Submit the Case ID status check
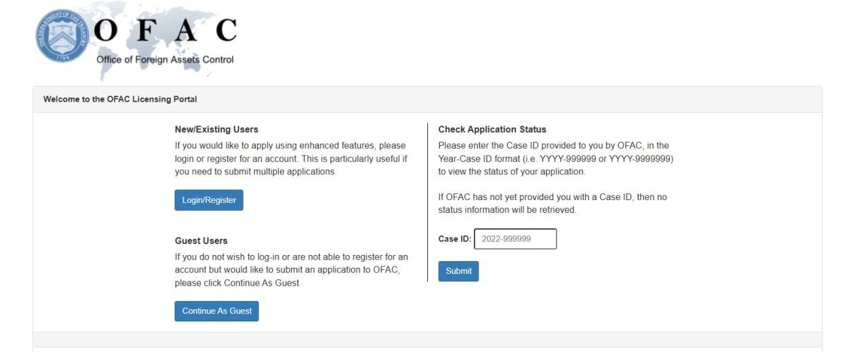The width and height of the screenshot is (868, 352). click(x=458, y=271)
